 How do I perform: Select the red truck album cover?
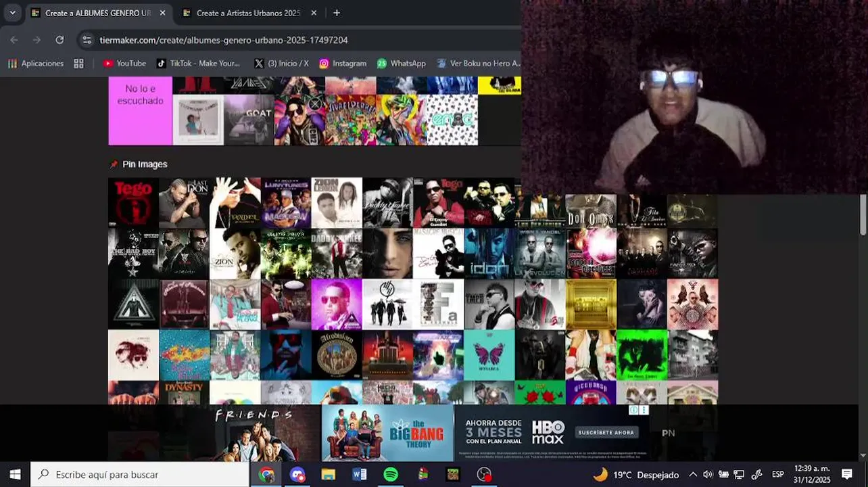pyautogui.click(x=387, y=355)
